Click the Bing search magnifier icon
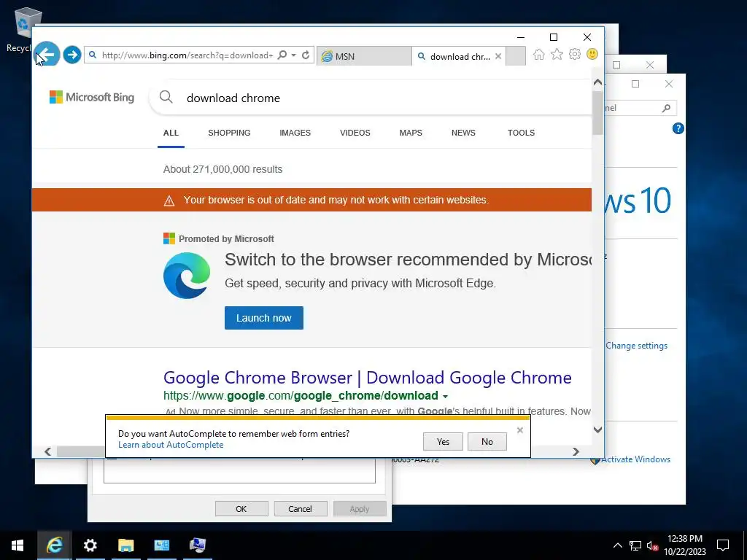Viewport: 747px width, 560px height. (166, 97)
